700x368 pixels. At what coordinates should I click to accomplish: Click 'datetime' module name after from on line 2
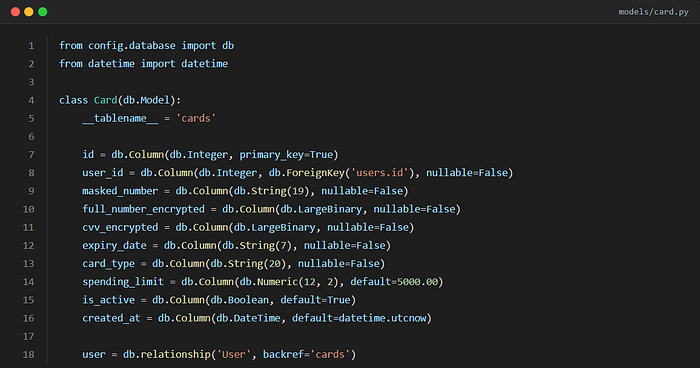(111, 64)
